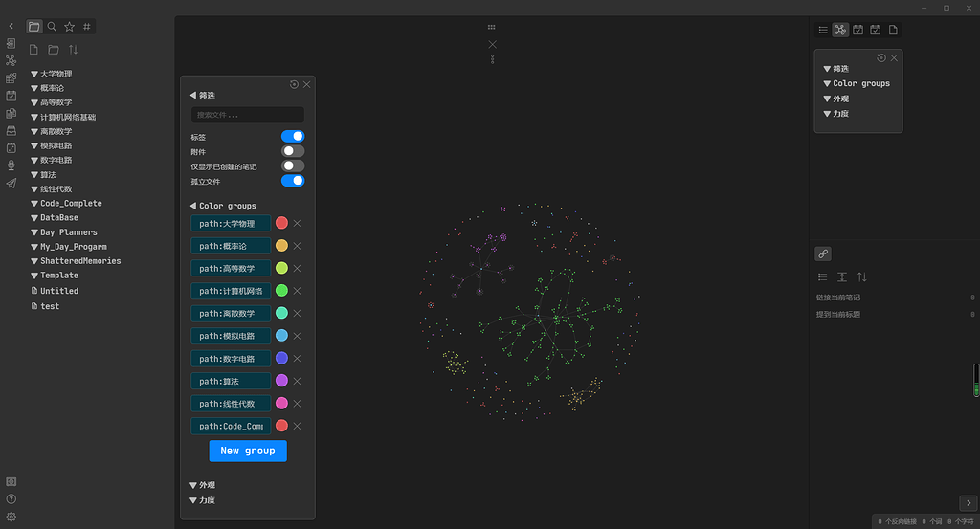Create a new note with file icon
The image size is (980, 529).
point(34,50)
